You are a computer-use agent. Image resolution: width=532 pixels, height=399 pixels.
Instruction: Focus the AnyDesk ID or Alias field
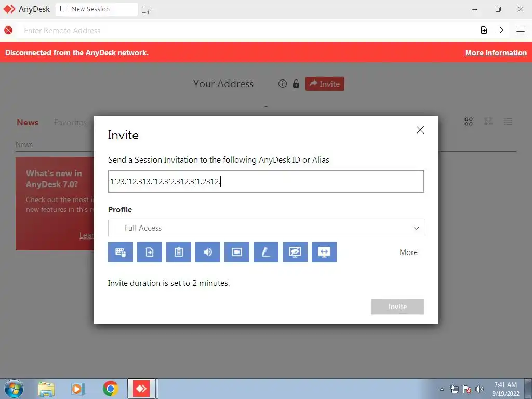[x=266, y=181]
